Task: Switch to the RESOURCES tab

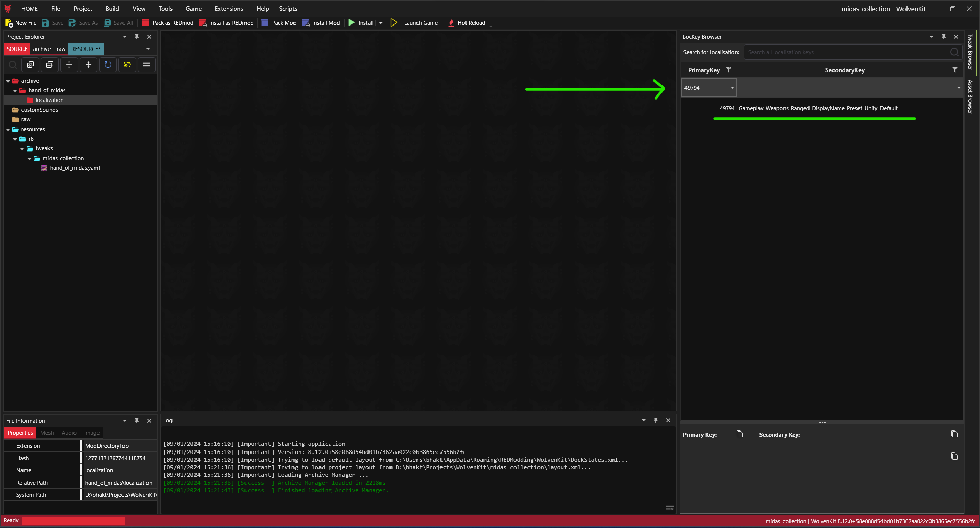Action: tap(86, 49)
